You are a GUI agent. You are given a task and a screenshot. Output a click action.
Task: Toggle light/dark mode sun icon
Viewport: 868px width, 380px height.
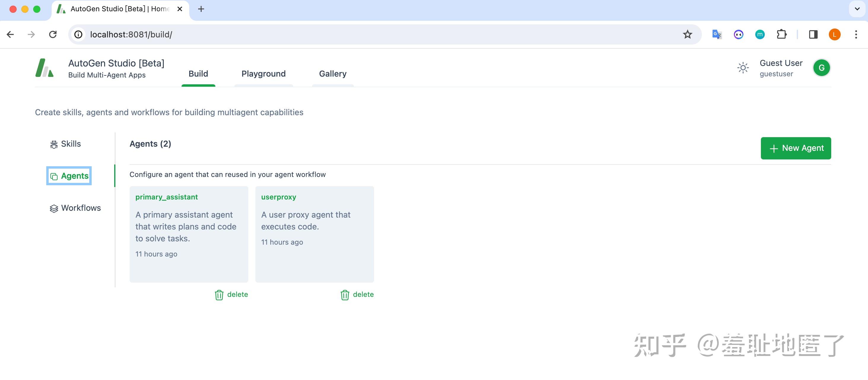coord(743,68)
